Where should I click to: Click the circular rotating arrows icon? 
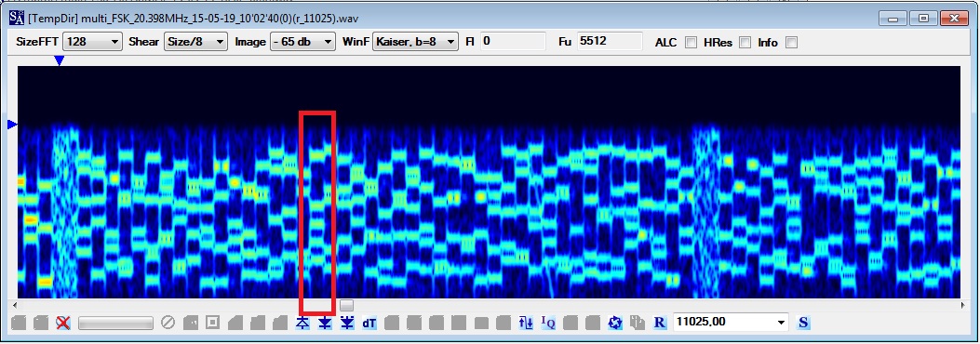[x=615, y=323]
